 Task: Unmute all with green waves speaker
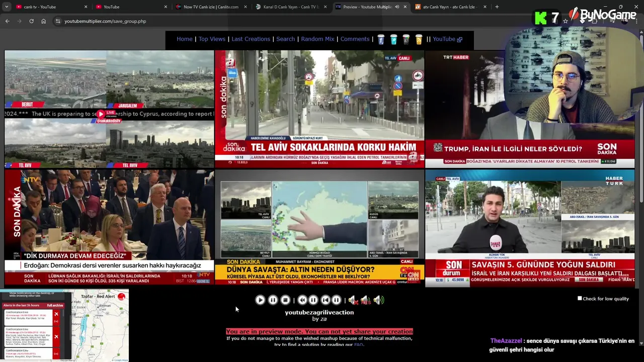[x=378, y=300]
